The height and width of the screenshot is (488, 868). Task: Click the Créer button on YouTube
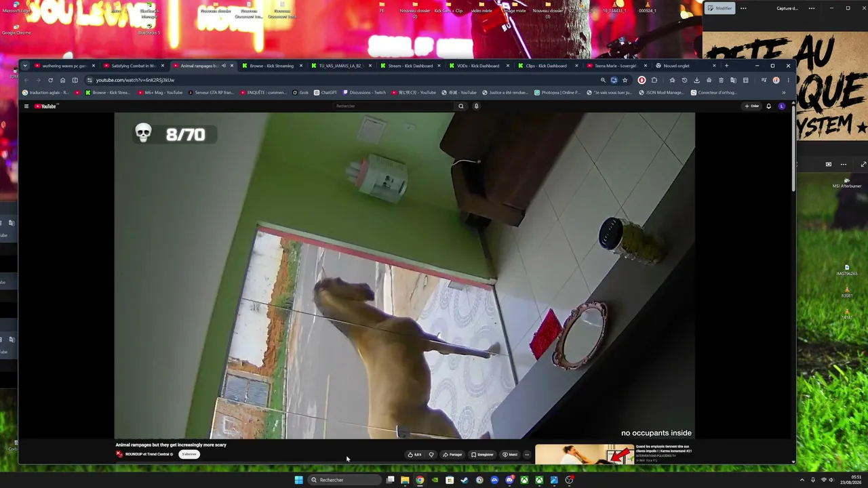click(x=751, y=106)
